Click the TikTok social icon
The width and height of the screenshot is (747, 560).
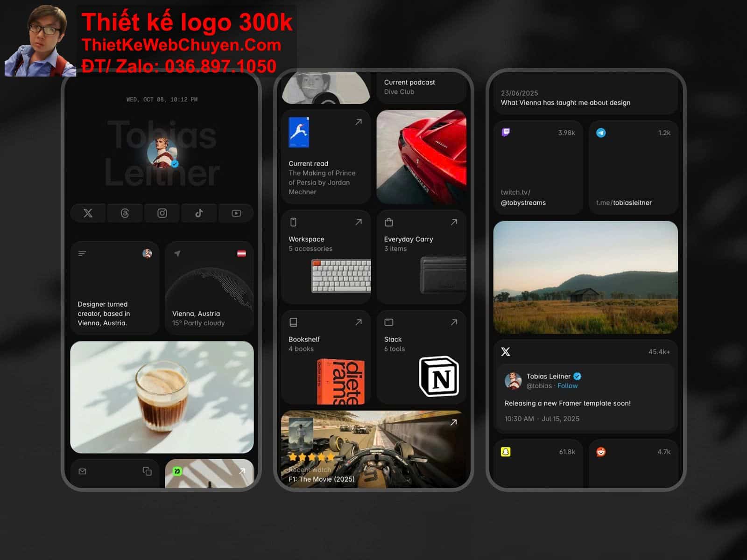(x=199, y=213)
